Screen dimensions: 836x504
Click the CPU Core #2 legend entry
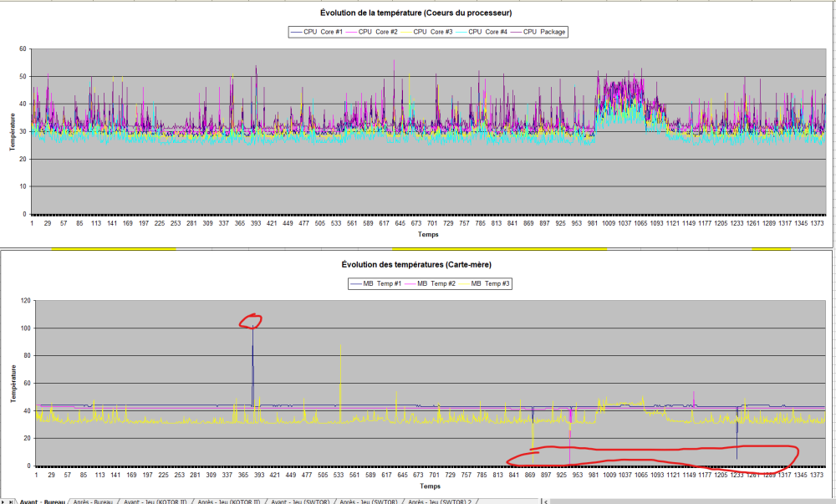tap(379, 32)
